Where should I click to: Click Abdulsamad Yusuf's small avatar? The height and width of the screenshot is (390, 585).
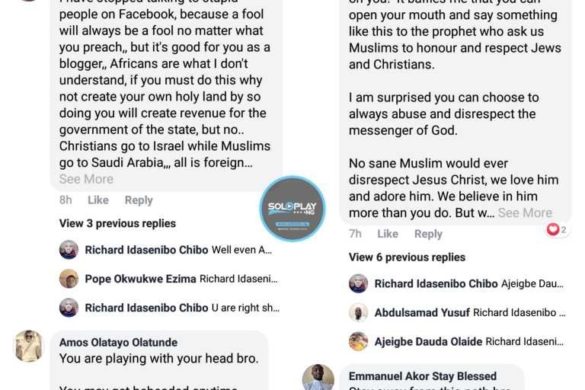[x=358, y=312]
